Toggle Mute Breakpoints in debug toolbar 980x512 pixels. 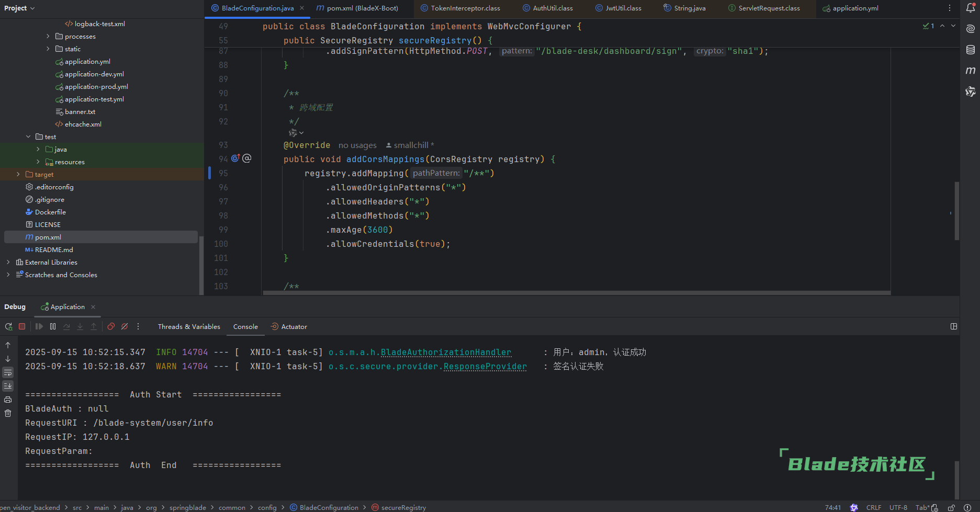click(x=125, y=326)
